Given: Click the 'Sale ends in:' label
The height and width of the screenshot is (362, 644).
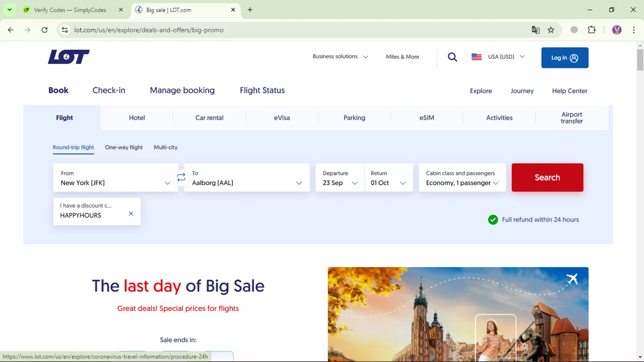Looking at the screenshot, I should (178, 340).
